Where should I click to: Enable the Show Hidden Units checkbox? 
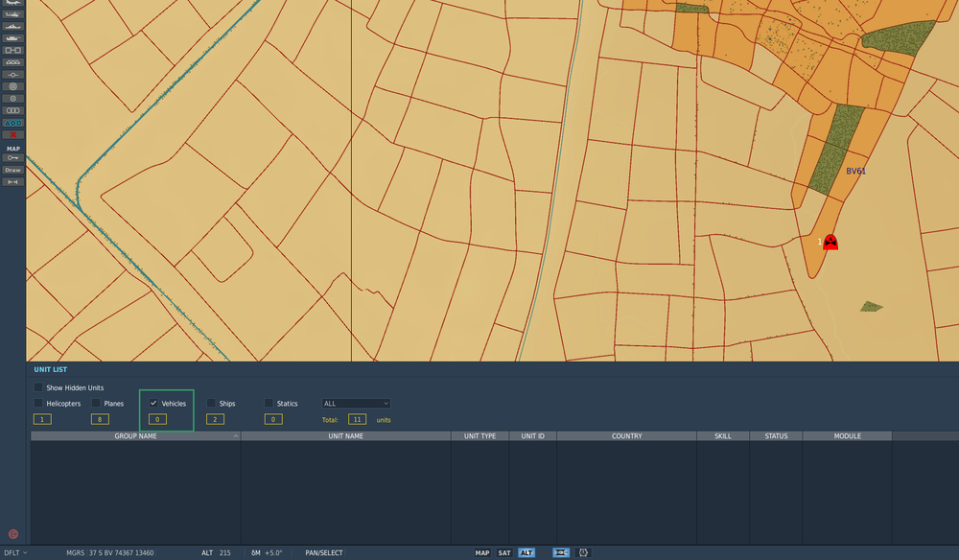(38, 387)
